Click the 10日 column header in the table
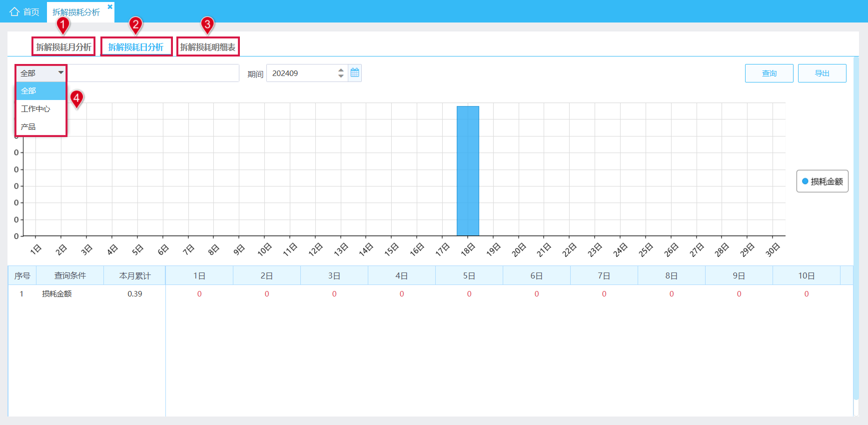 coord(807,275)
